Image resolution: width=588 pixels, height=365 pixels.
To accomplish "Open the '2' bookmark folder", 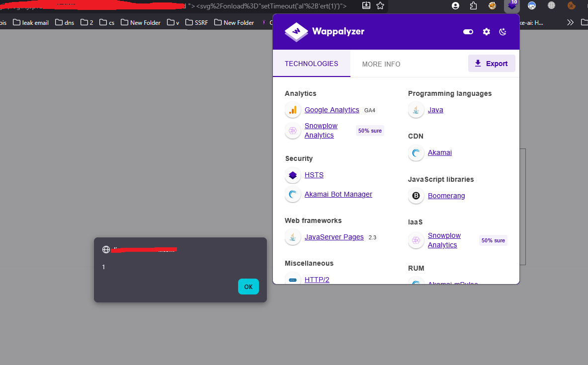I will 86,22.
